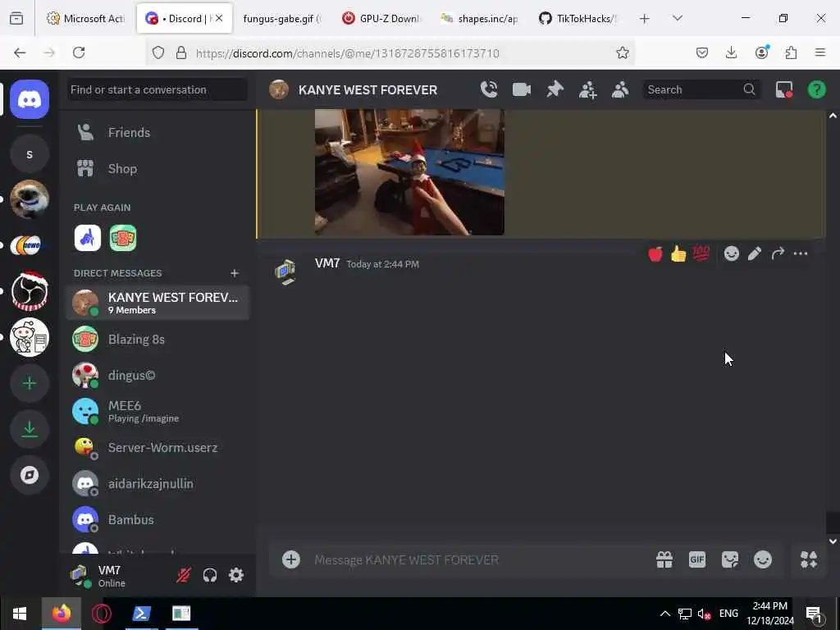Screen dimensions: 840x630
Task: Click VM7 username in message
Action: click(327, 263)
